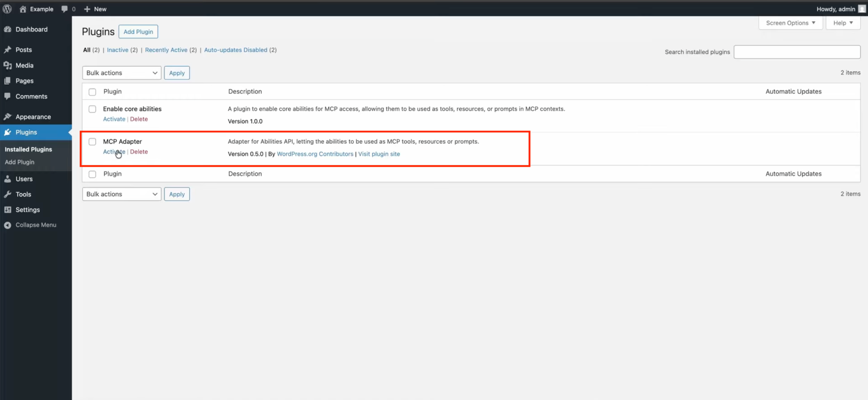
Task: Click the Comments icon in sidebar
Action: point(8,96)
